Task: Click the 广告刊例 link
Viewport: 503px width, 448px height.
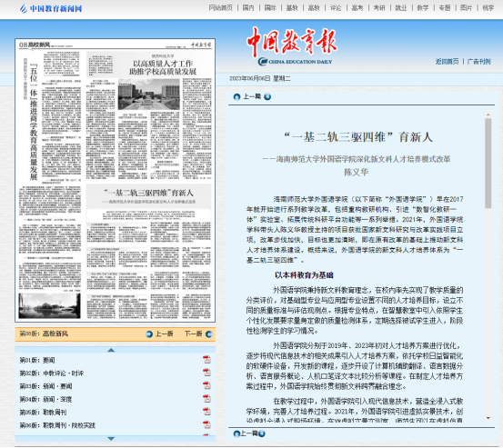Action: coord(479,62)
